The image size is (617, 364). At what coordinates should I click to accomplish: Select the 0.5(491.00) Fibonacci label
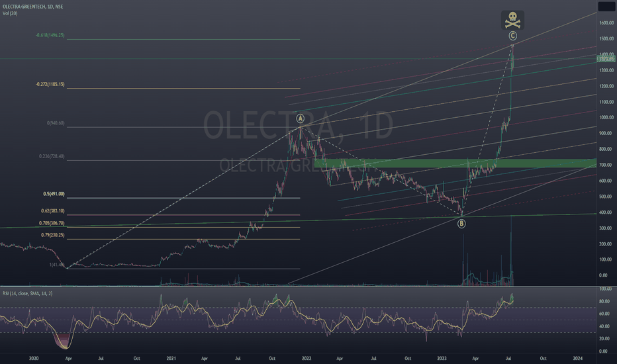click(54, 194)
